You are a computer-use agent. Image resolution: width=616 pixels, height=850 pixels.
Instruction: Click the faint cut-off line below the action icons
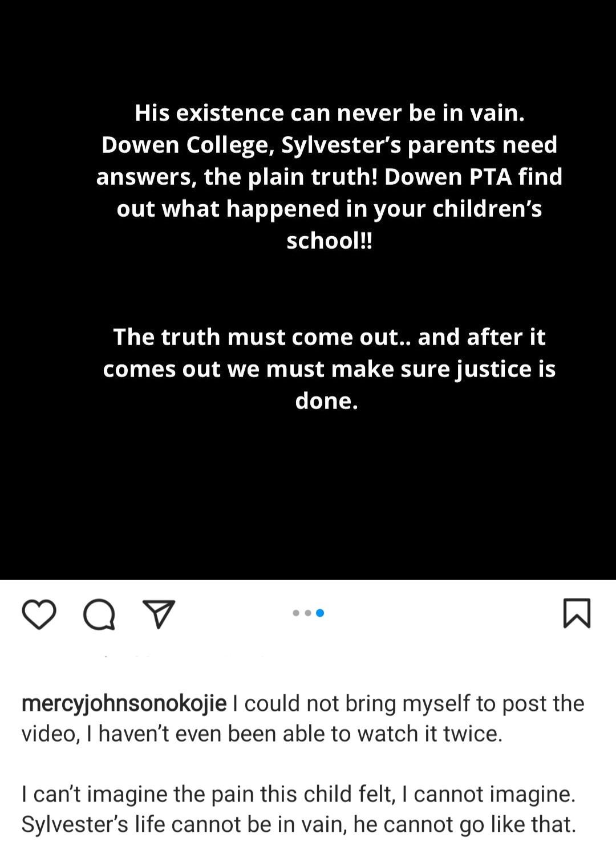click(x=183, y=657)
